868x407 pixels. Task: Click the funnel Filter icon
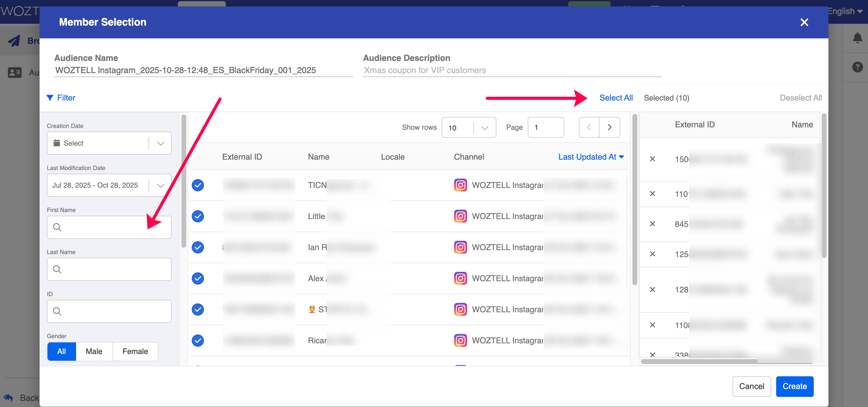click(50, 98)
